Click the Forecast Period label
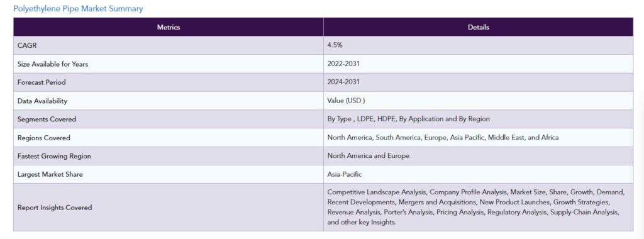 coord(42,82)
